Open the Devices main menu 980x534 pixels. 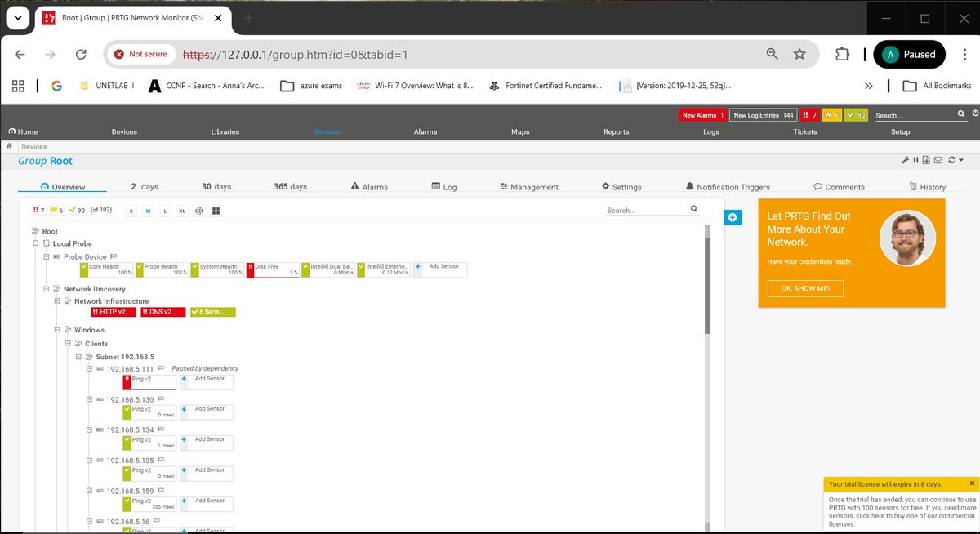click(124, 131)
